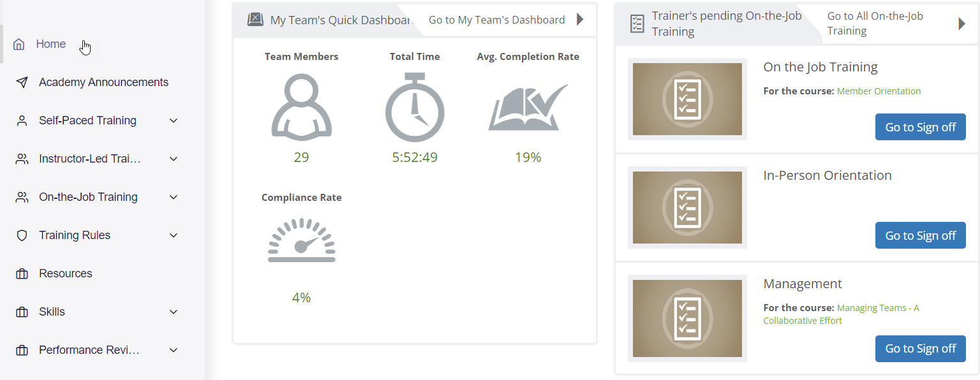980x380 pixels.
Task: Expand the Skills menu chevron
Action: 174,312
